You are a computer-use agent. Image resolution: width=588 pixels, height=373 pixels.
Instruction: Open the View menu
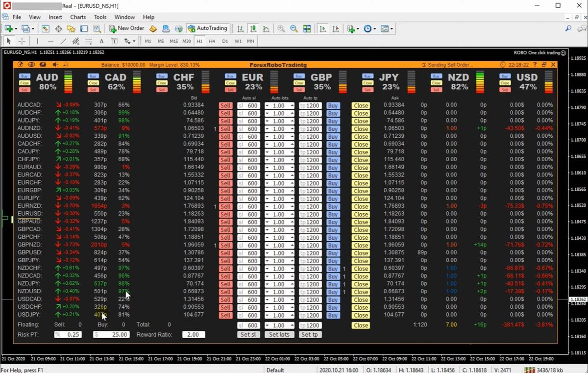click(x=35, y=17)
